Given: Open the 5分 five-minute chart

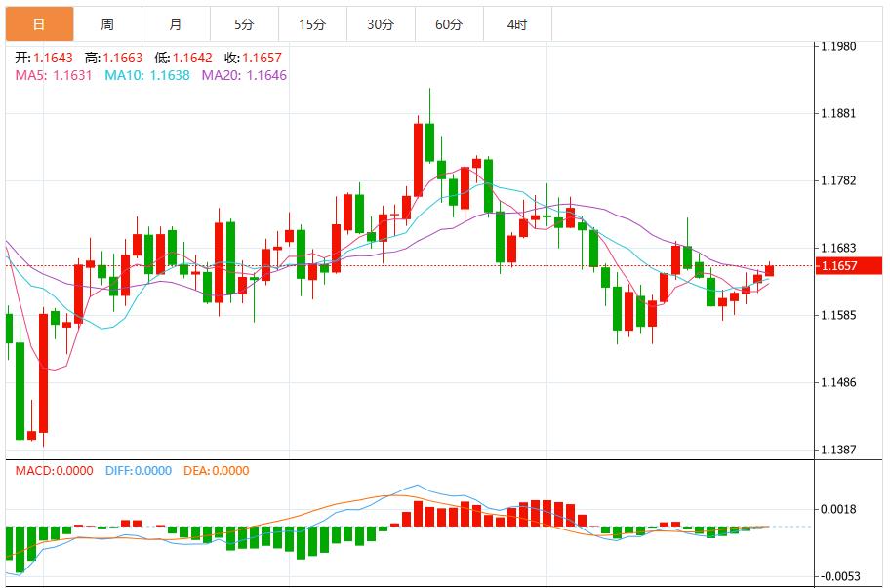Looking at the screenshot, I should point(243,21).
